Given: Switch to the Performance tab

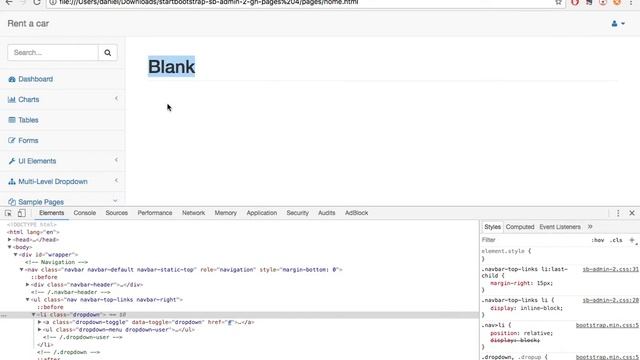Looking at the screenshot, I should coord(155,213).
